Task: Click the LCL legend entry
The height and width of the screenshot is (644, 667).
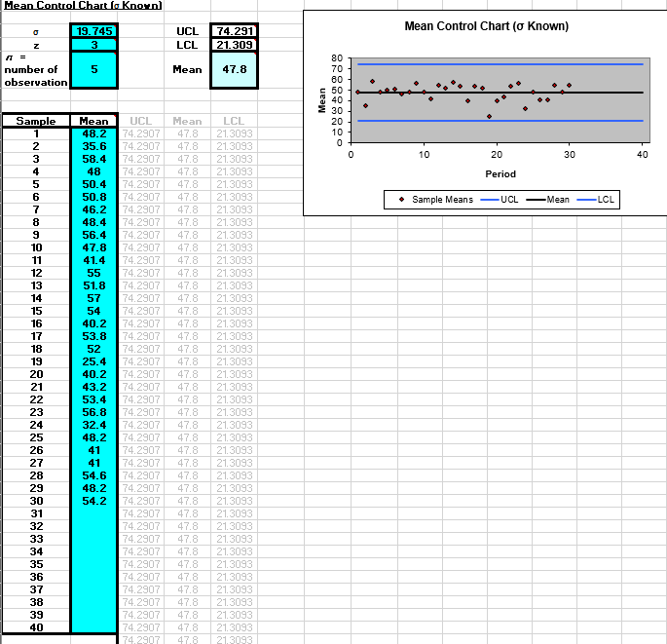Action: (596, 199)
